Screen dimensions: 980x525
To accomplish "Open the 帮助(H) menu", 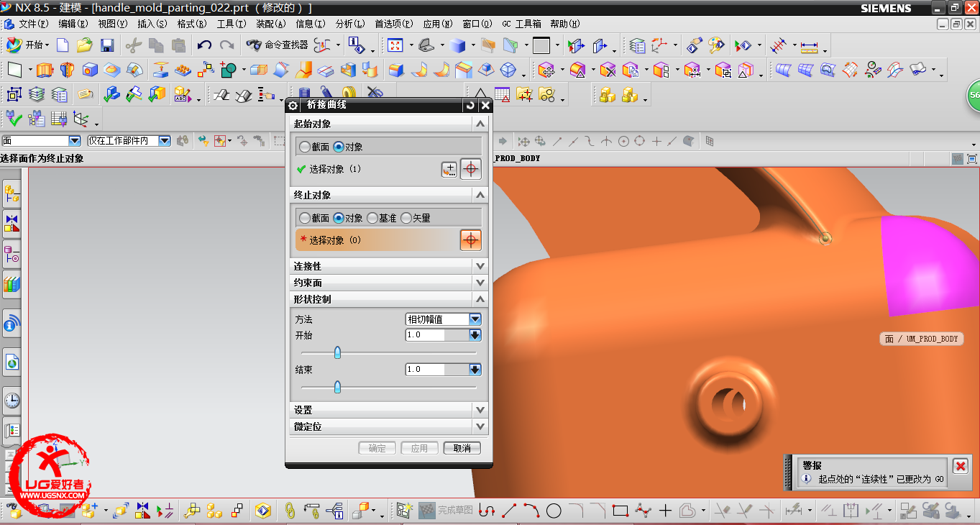I will point(565,24).
